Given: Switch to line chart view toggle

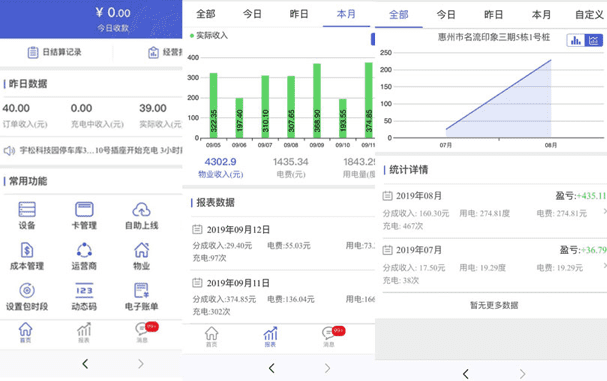Looking at the screenshot, I should pyautogui.click(x=594, y=40).
